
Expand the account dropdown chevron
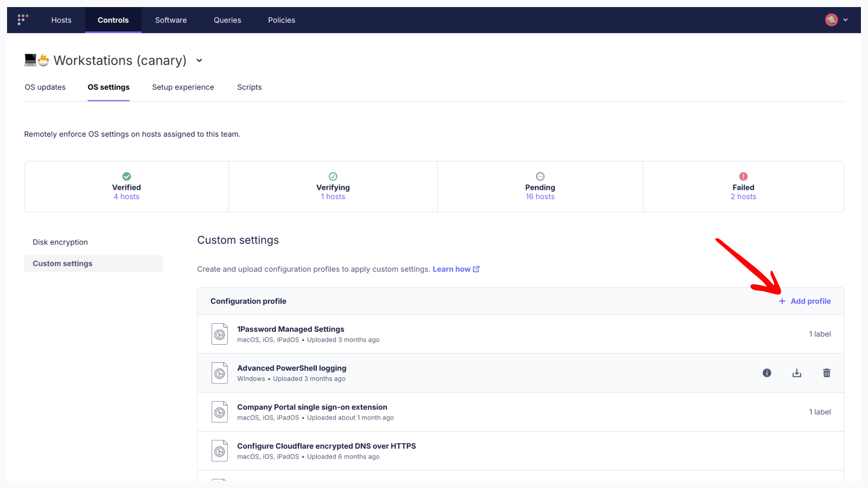(845, 20)
